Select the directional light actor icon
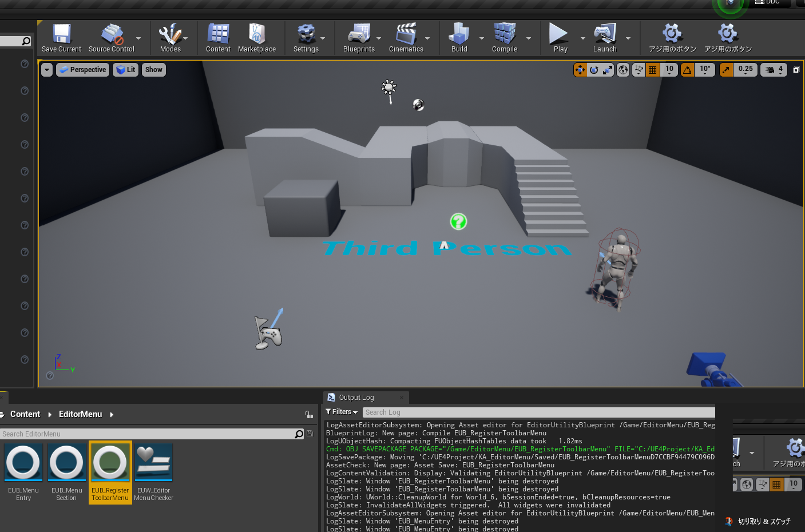The image size is (805, 532). 389,91
